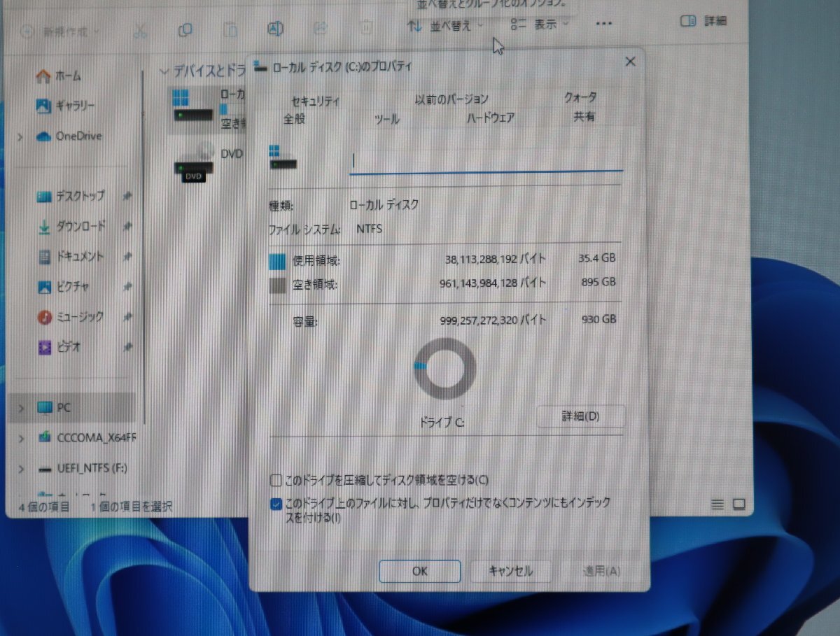
Task: Open ダウンロード quick access folder
Action: coord(71,227)
